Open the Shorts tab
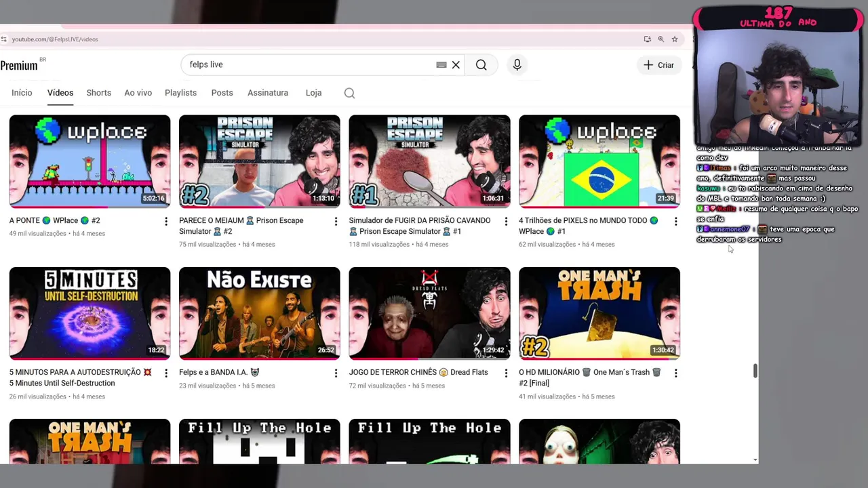This screenshot has height=488, width=868. (x=98, y=93)
